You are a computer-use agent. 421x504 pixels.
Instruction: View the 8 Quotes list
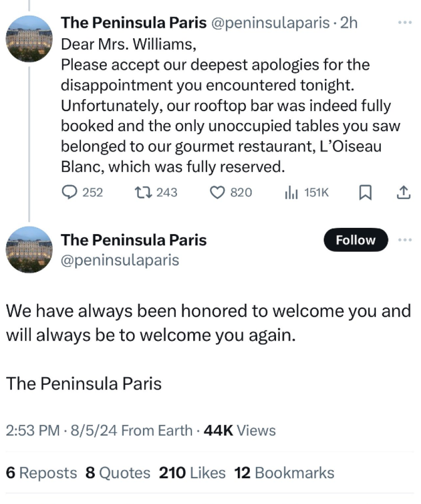[x=118, y=473]
